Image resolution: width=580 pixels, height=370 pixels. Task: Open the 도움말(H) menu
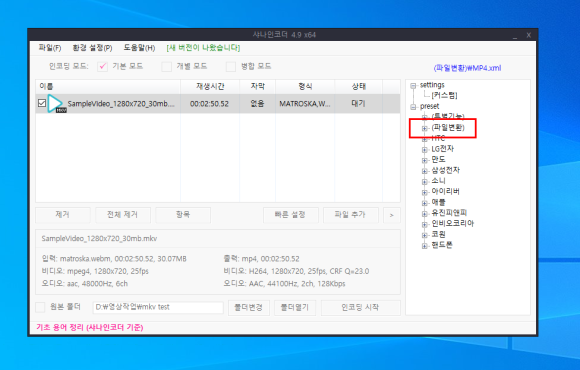[139, 48]
